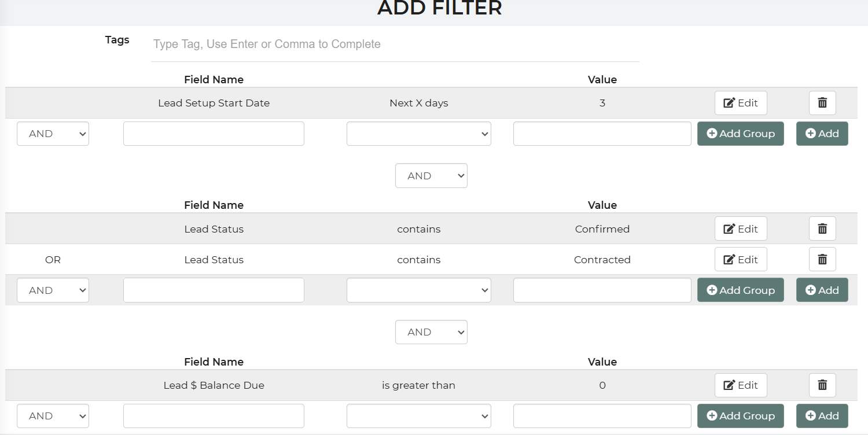Click Add button below the Lead Setup Start Date row
This screenshot has height=435, width=868.
click(x=822, y=134)
